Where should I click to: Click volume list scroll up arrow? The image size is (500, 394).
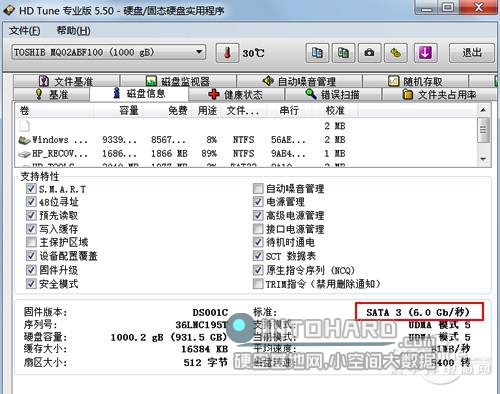(x=483, y=110)
